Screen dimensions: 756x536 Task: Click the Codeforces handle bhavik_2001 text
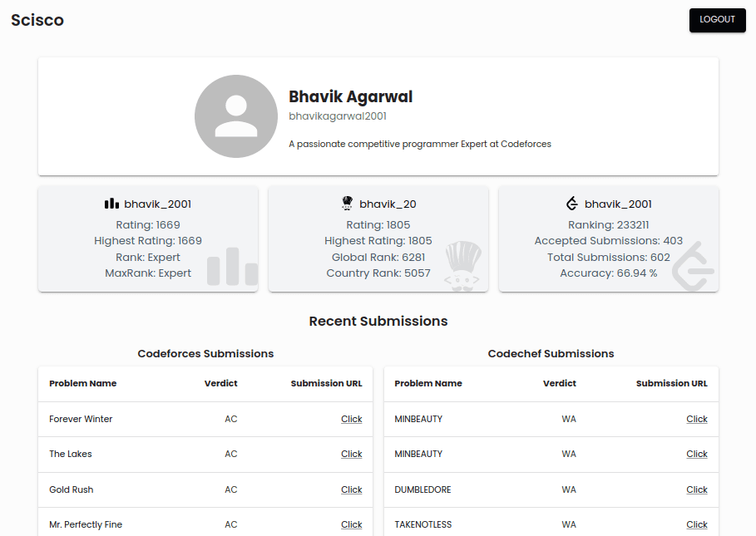(158, 204)
